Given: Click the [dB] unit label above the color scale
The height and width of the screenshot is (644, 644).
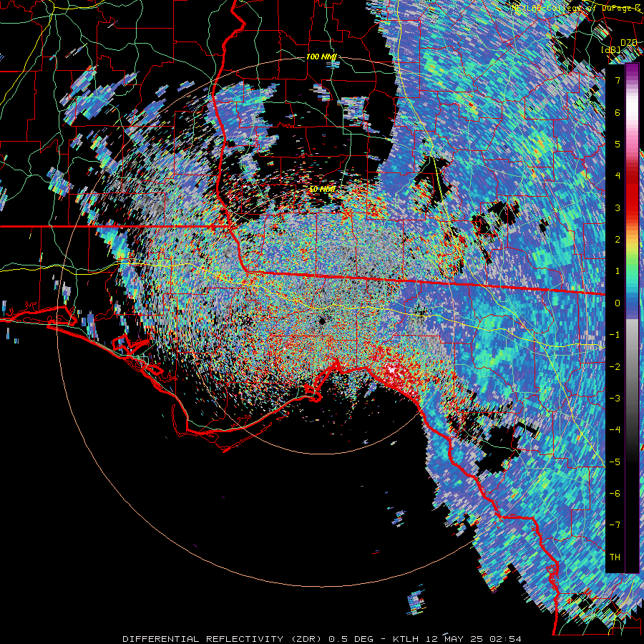Looking at the screenshot, I should coord(611,49).
